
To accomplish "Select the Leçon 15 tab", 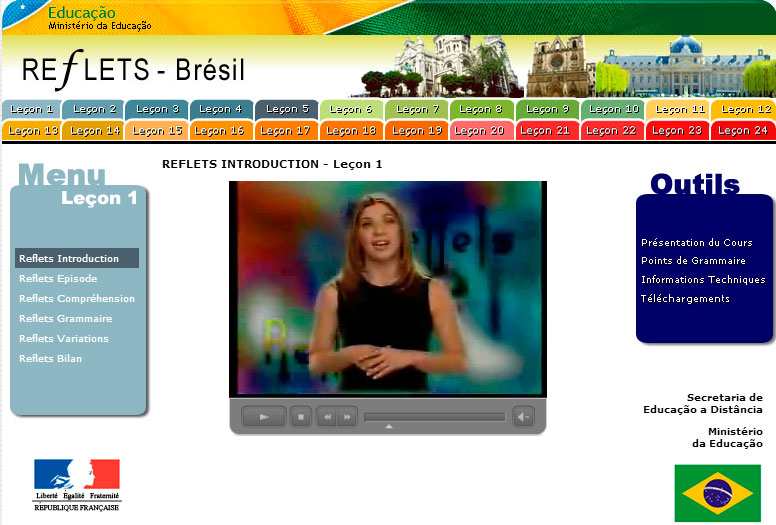I will [x=157, y=131].
